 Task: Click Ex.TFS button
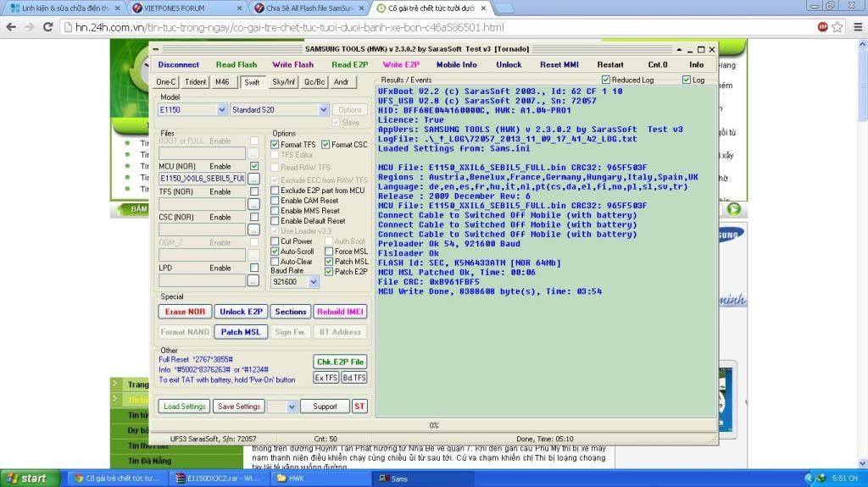click(x=326, y=378)
